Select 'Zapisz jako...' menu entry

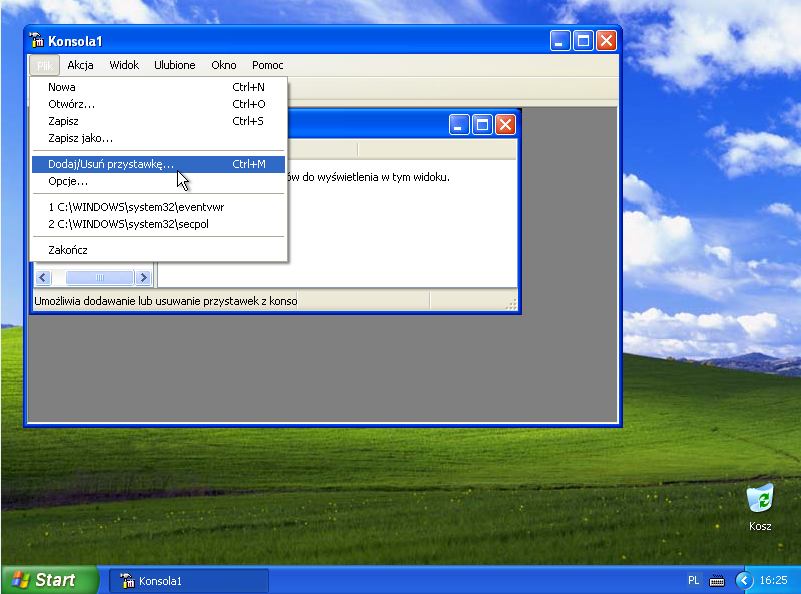coord(80,138)
